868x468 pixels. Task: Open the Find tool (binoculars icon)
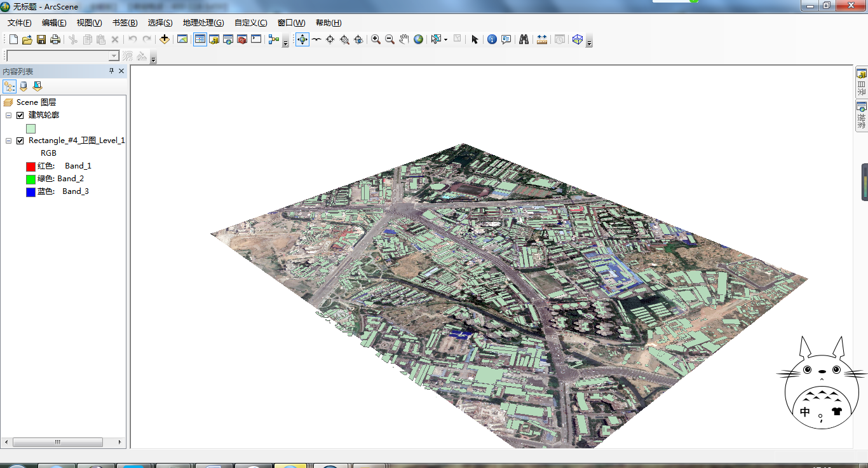[x=523, y=39]
